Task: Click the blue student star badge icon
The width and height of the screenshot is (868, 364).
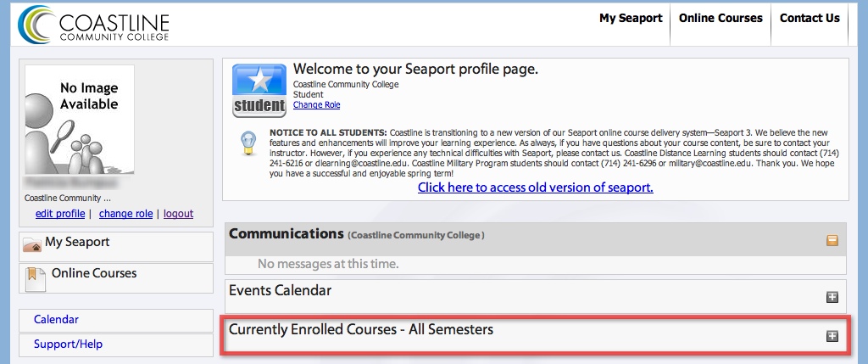Action: tap(259, 91)
